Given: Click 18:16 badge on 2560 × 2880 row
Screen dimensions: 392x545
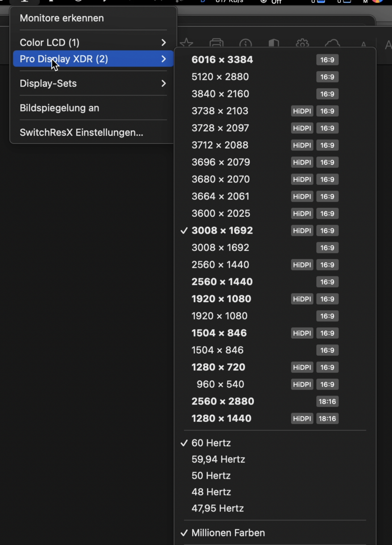Looking at the screenshot, I should tap(327, 401).
